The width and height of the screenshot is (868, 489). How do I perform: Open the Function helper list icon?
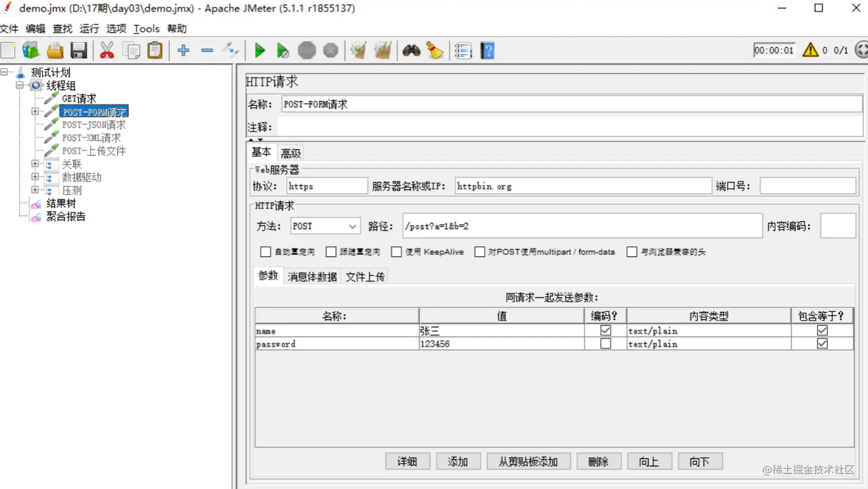(x=463, y=51)
